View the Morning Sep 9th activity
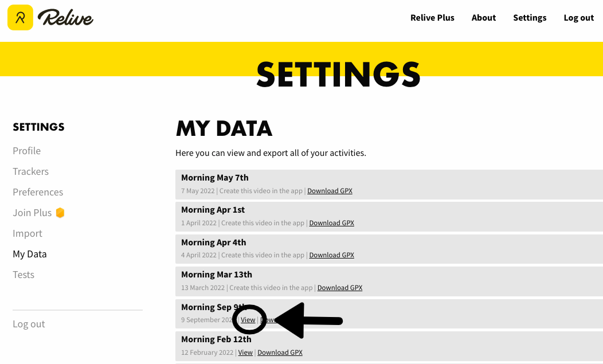 click(248, 320)
